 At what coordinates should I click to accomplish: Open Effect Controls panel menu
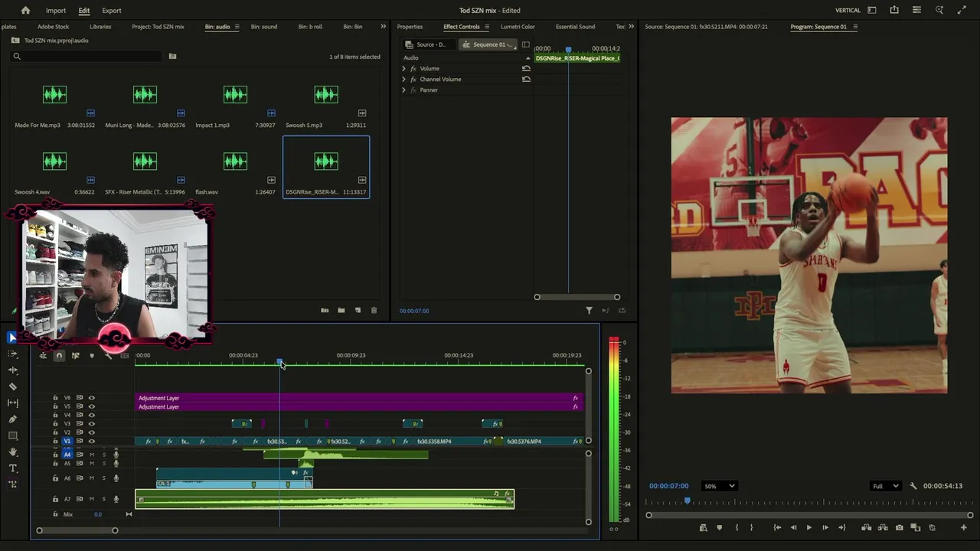[x=486, y=27]
